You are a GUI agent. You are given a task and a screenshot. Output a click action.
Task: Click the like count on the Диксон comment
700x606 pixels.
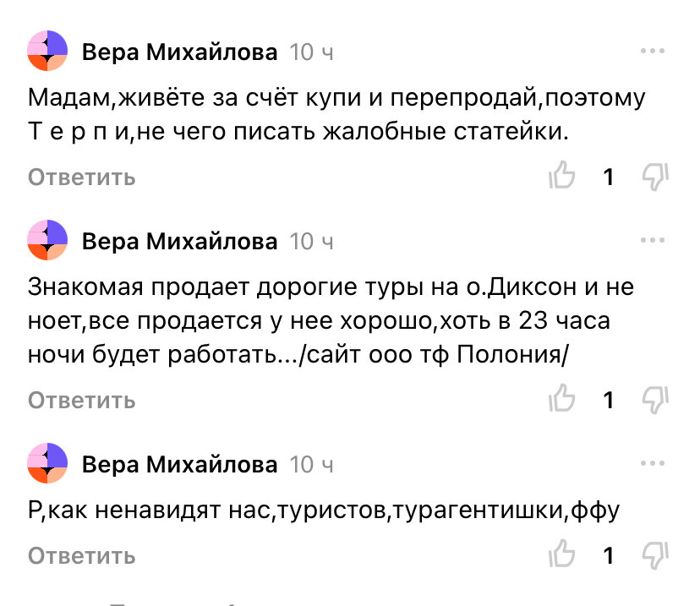point(607,400)
